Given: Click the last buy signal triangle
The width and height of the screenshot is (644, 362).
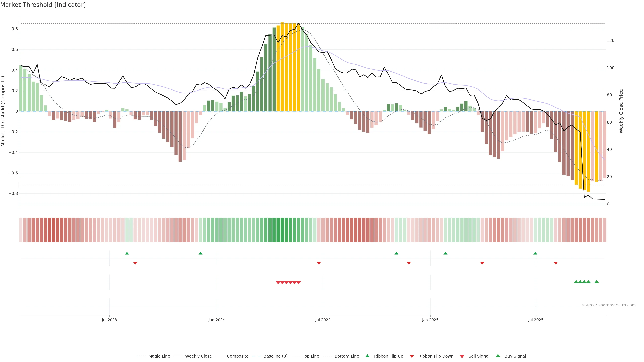Looking at the screenshot, I should tap(597, 282).
